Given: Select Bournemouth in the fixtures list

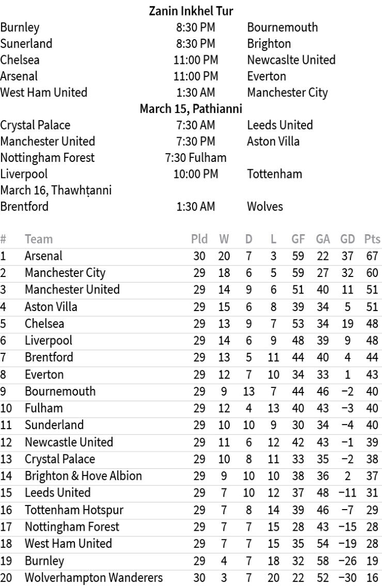Looking at the screenshot, I should click(x=282, y=27).
